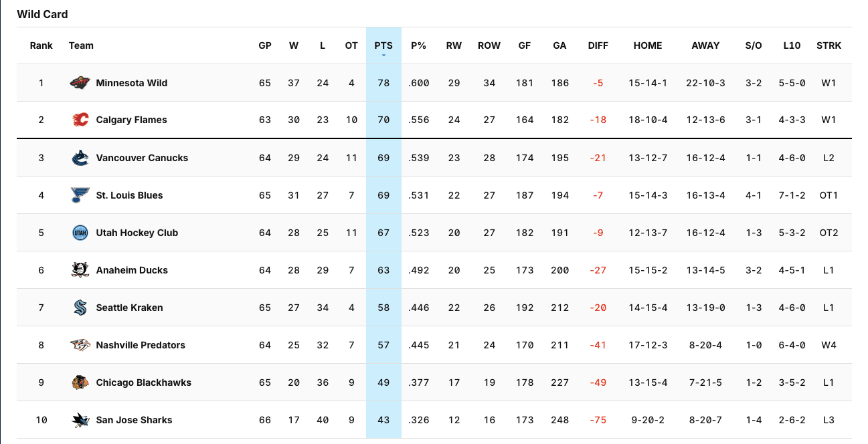Click the Anaheim Ducks logo icon
The image size is (868, 444).
(x=80, y=270)
